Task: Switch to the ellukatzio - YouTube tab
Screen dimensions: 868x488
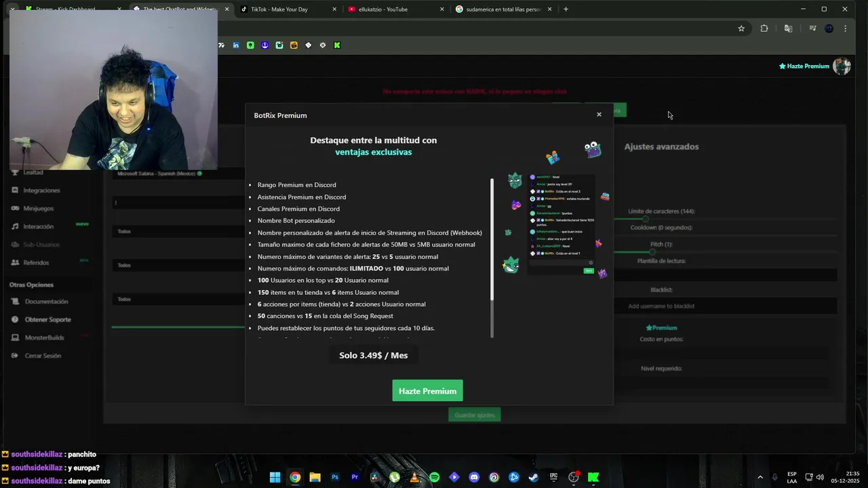Action: [x=397, y=9]
